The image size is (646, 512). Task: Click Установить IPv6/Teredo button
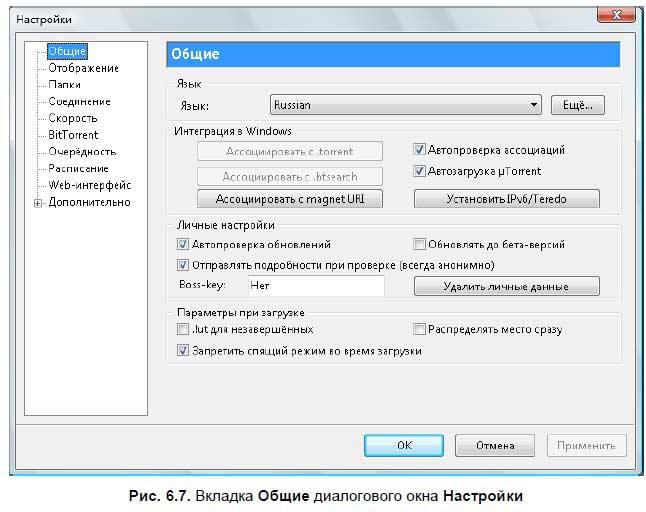pyautogui.click(x=506, y=199)
